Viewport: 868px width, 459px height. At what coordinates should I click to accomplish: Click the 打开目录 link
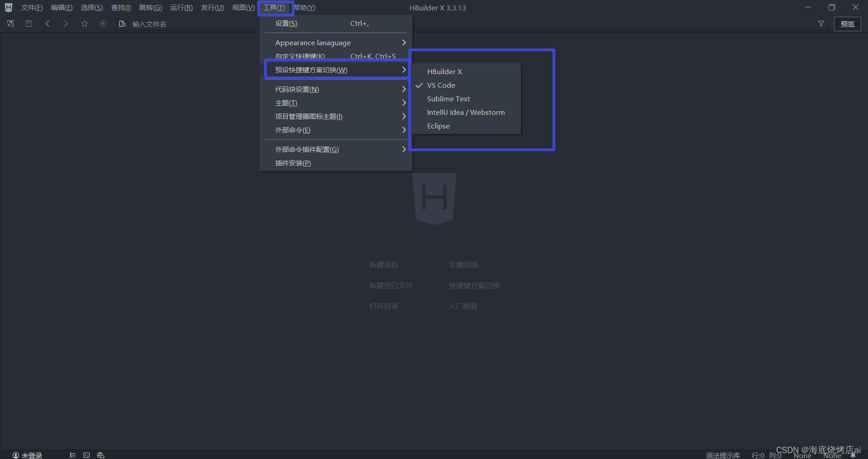[383, 306]
